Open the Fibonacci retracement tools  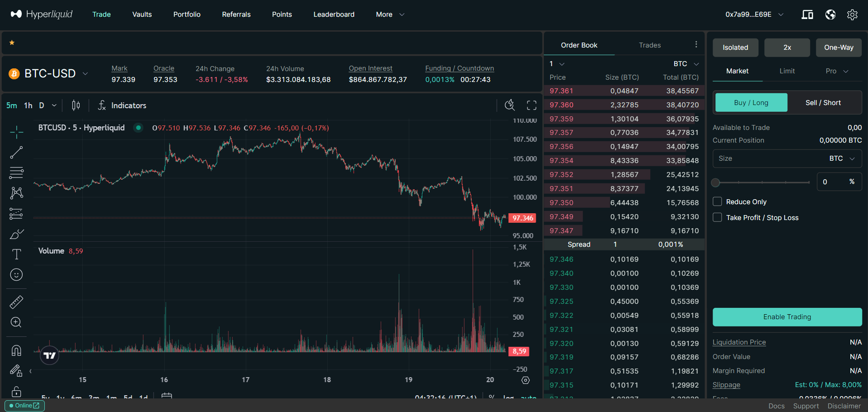(16, 173)
